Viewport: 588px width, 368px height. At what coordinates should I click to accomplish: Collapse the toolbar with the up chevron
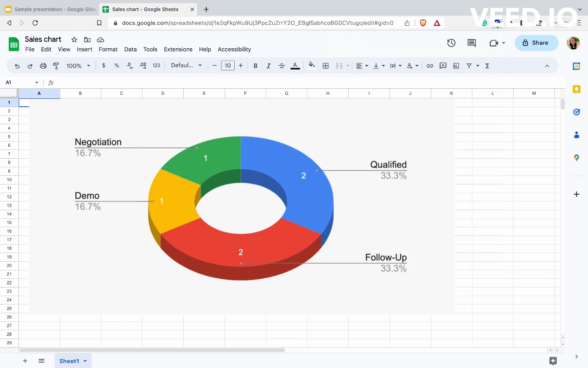[547, 66]
